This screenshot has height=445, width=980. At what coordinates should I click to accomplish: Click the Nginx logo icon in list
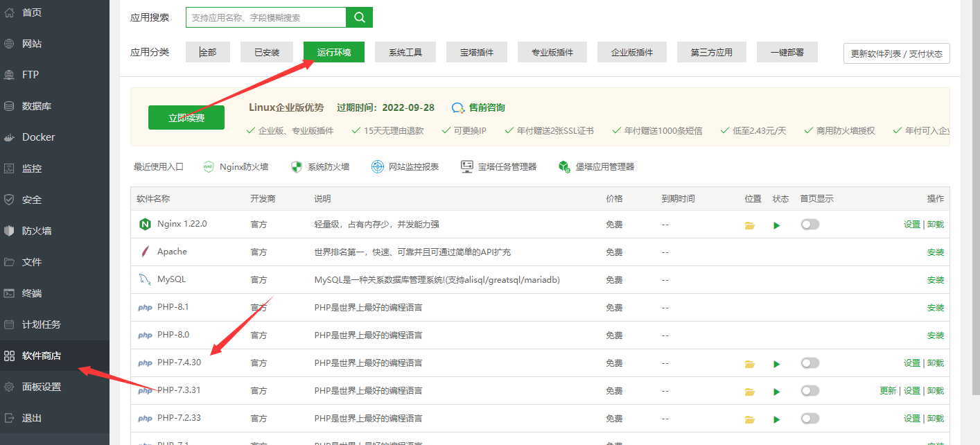[x=145, y=224]
